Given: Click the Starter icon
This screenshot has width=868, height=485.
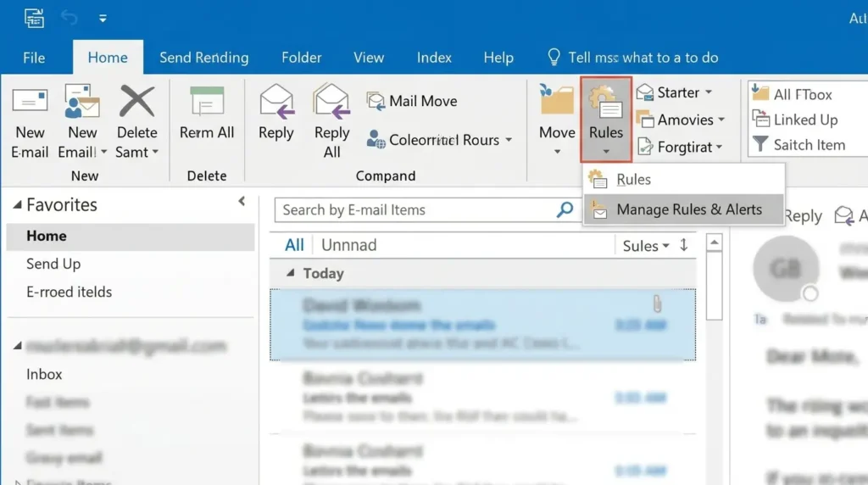Looking at the screenshot, I should [x=645, y=92].
